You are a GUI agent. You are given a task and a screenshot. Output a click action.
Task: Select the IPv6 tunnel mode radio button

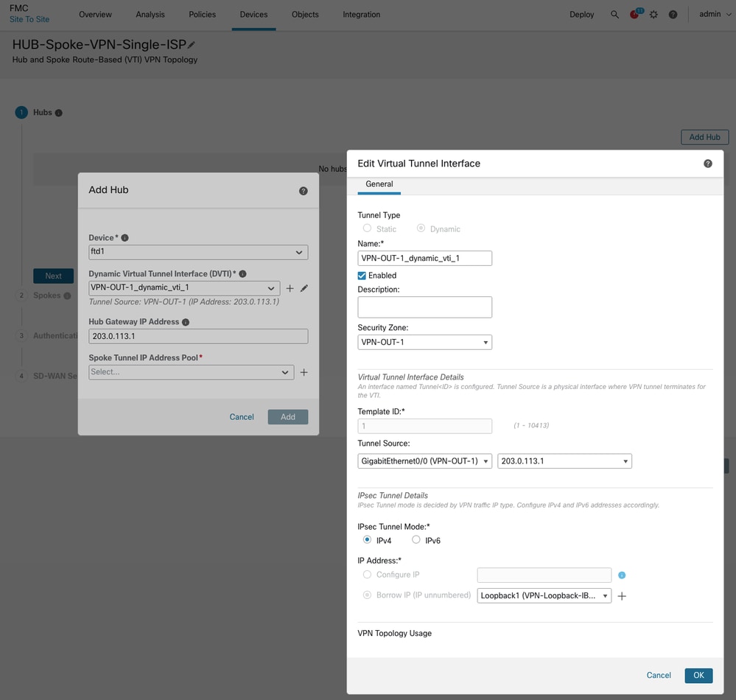[416, 540]
